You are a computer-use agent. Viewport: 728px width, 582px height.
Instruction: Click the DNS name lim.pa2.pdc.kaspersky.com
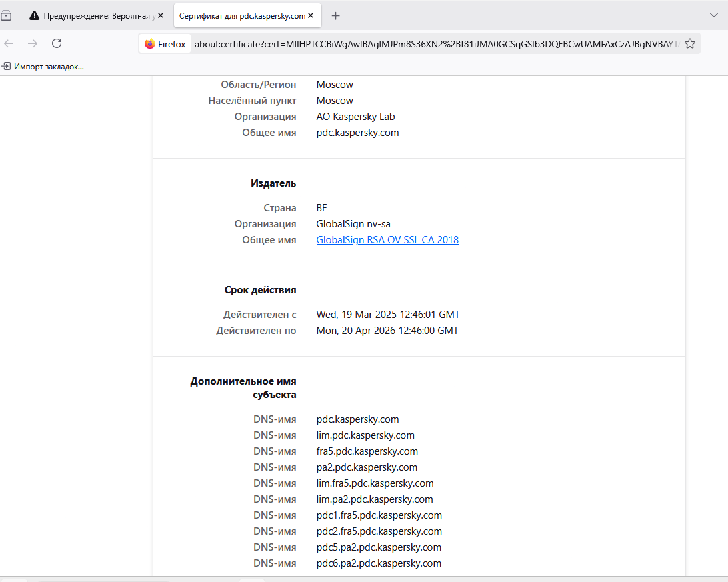click(x=375, y=499)
